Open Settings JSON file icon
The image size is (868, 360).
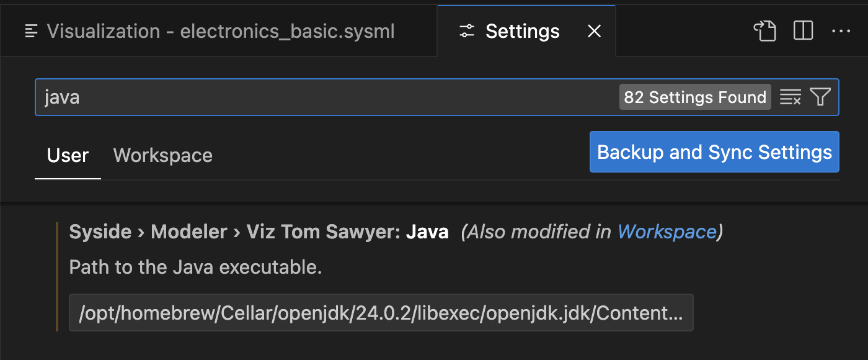click(764, 31)
